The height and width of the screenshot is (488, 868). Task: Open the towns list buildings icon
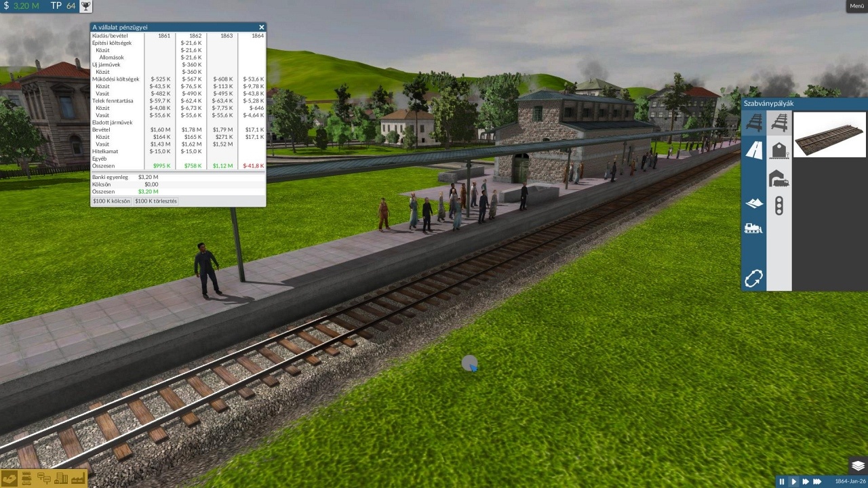(x=61, y=479)
